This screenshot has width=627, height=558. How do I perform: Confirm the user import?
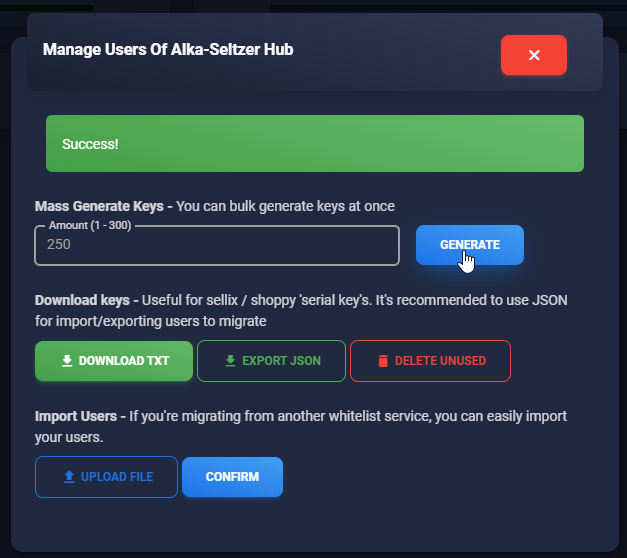click(x=232, y=477)
